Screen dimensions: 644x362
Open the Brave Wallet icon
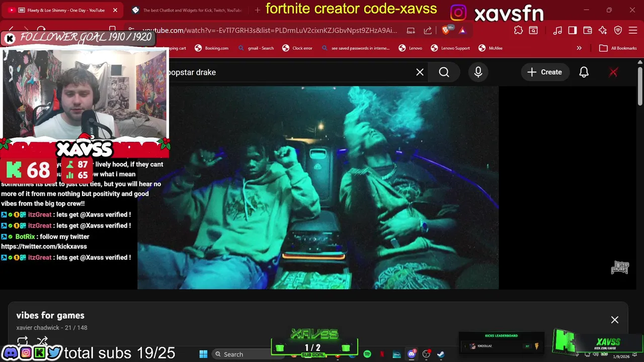pyautogui.click(x=588, y=31)
